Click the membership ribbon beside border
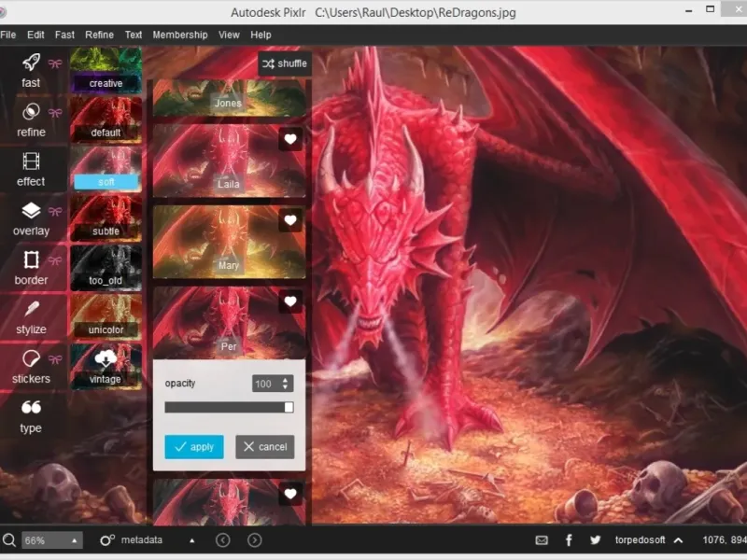The image size is (747, 560). point(55,260)
